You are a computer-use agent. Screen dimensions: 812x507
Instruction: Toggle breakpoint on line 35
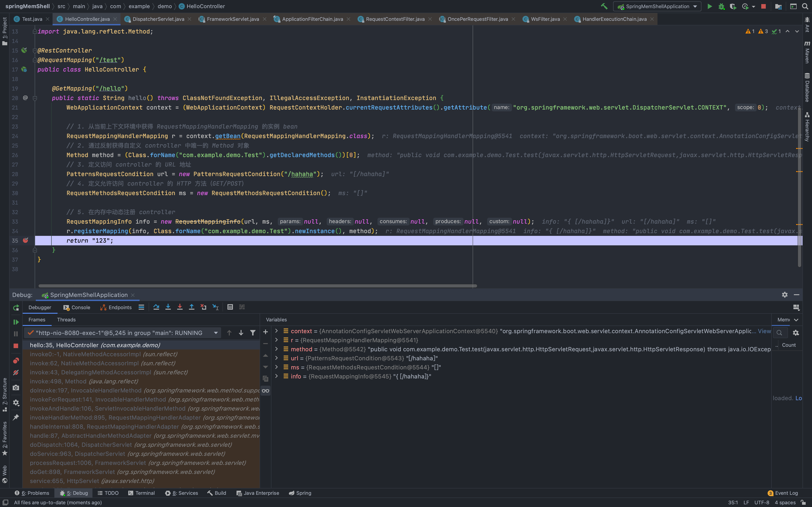26,240
